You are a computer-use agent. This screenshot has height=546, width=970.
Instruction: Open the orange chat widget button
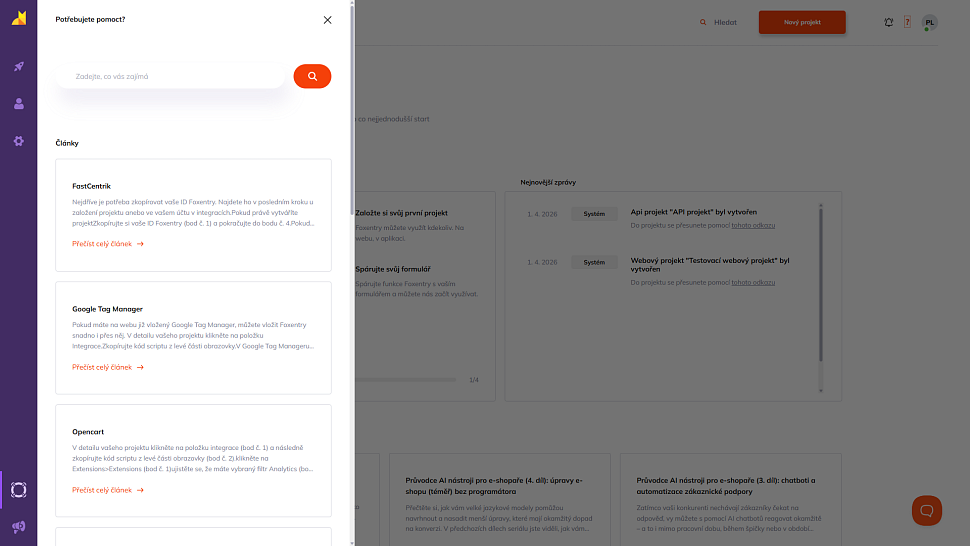[x=927, y=511]
